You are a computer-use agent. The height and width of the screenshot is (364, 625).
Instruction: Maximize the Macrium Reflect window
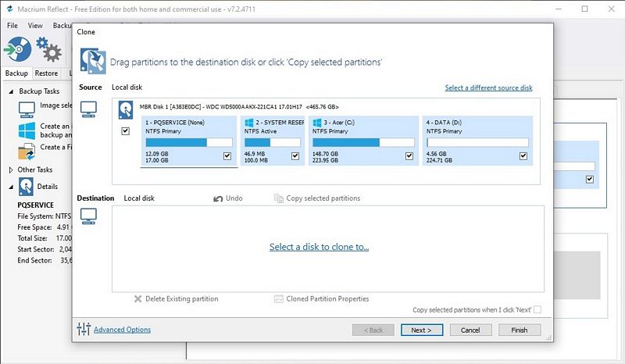click(x=584, y=9)
